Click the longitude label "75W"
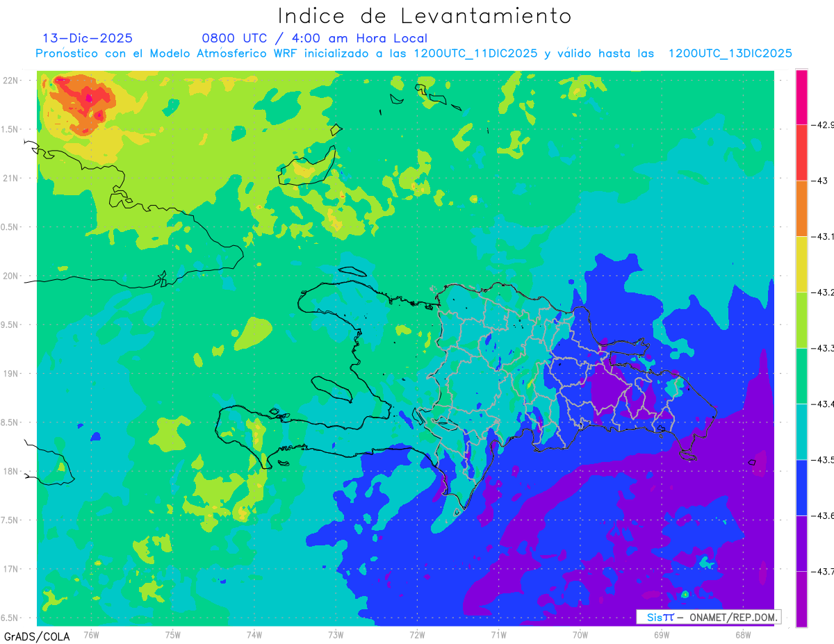 [x=173, y=634]
